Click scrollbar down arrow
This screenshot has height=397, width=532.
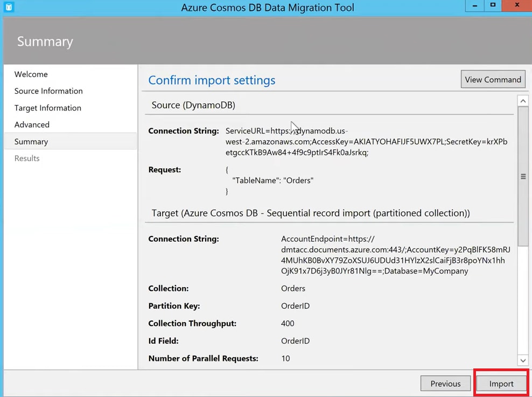(523, 360)
